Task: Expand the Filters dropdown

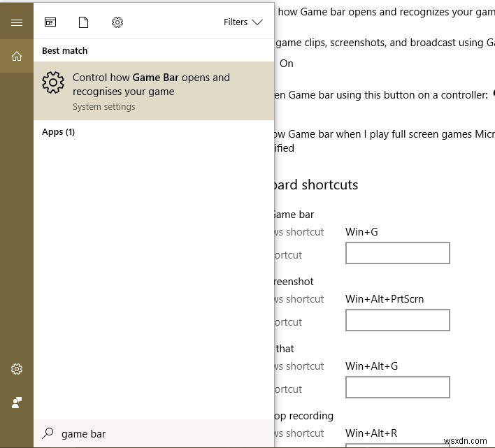Action: click(x=243, y=22)
